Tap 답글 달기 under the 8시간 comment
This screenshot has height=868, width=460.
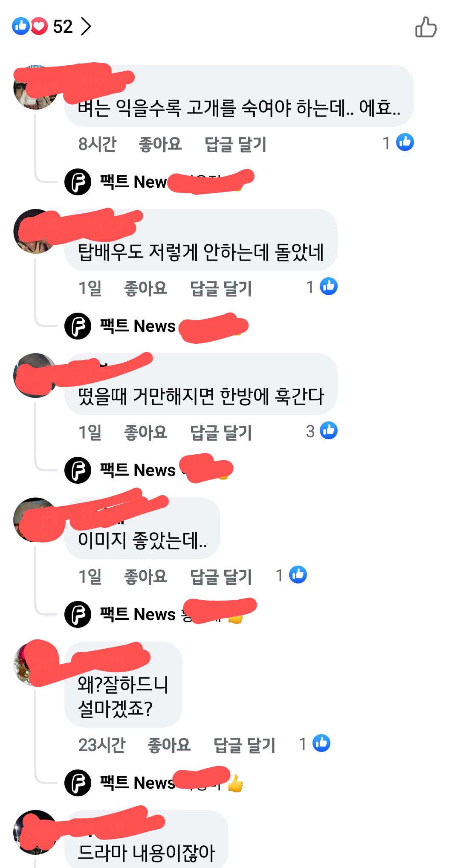(235, 144)
